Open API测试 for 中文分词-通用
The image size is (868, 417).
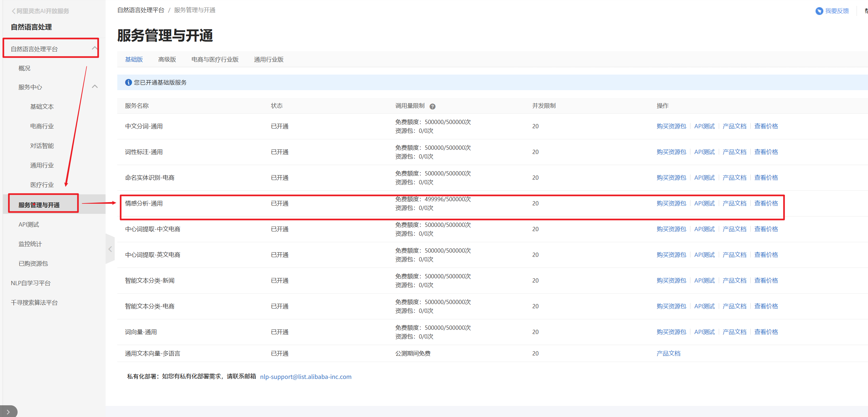(704, 126)
